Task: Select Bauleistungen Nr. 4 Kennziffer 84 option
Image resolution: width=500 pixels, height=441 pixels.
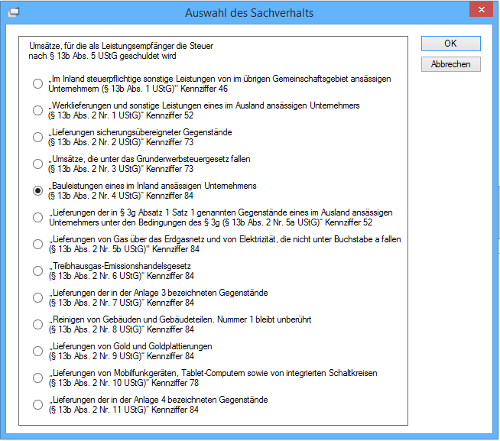Action: click(x=38, y=191)
